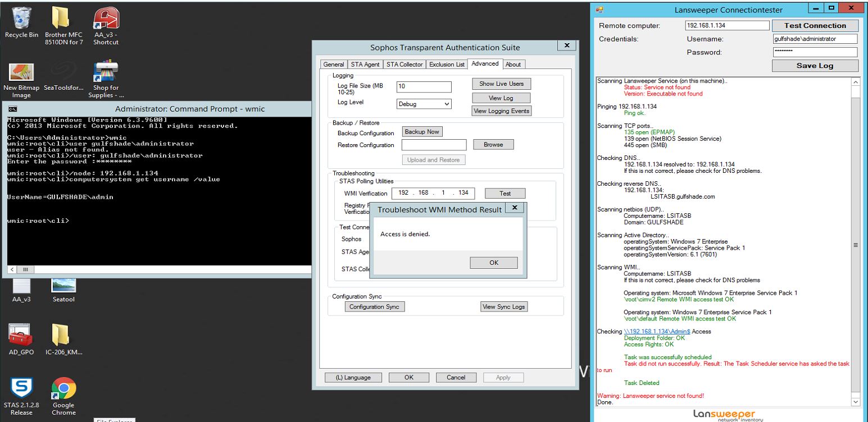This screenshot has height=422, width=868.
Task: Click Cancel in Sophos window
Action: (x=457, y=378)
